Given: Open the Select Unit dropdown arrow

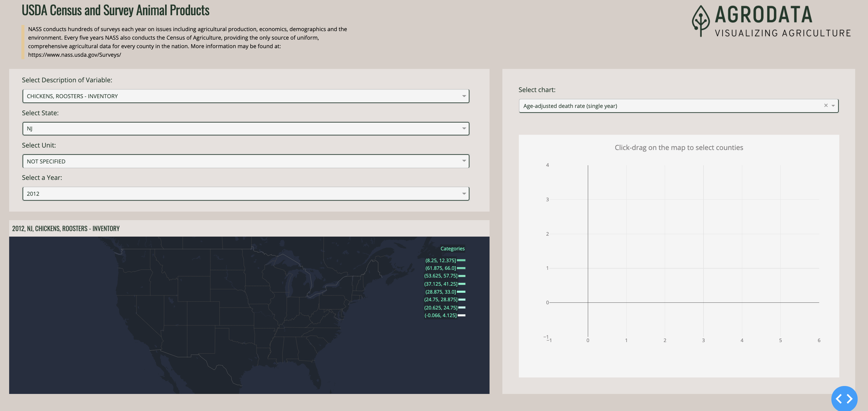Looking at the screenshot, I should click(x=464, y=161).
